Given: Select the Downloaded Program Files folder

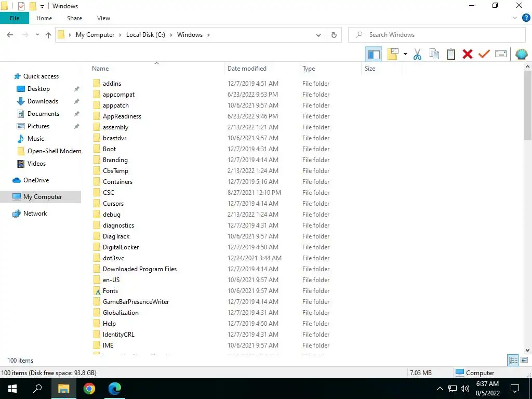Looking at the screenshot, I should click(x=139, y=269).
